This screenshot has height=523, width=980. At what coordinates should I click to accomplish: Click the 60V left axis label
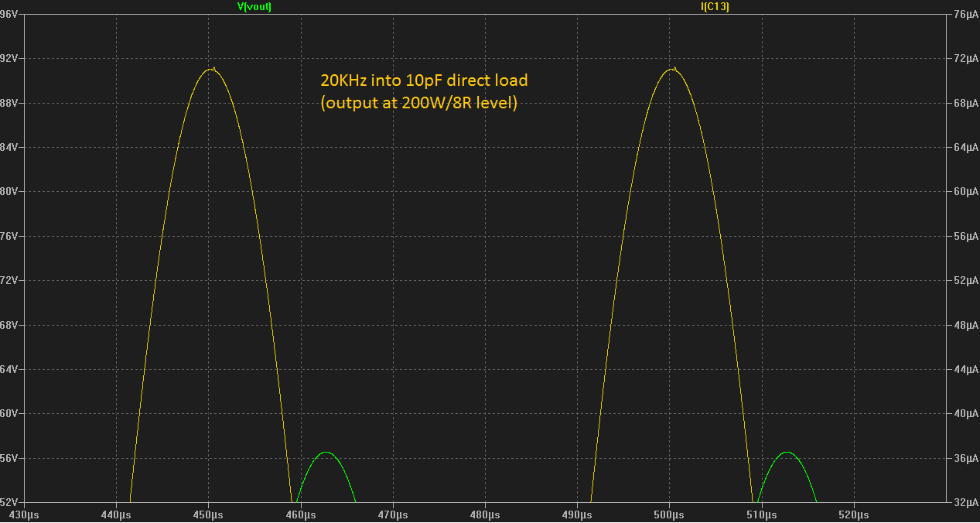coord(9,413)
